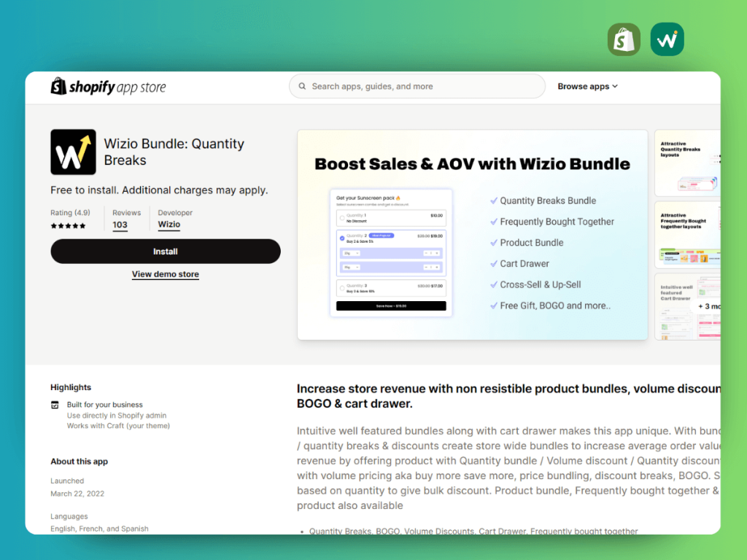The width and height of the screenshot is (747, 560).
Task: Open the View demo store link
Action: 166,274
